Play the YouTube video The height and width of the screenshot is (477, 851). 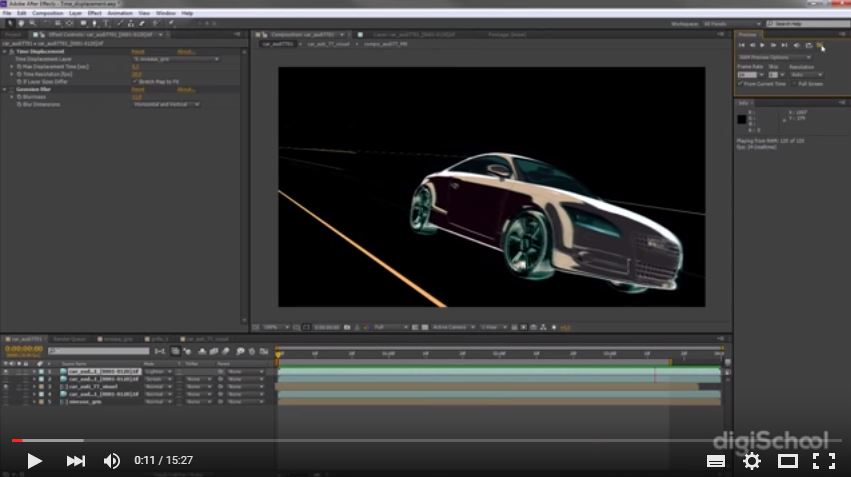click(x=34, y=461)
